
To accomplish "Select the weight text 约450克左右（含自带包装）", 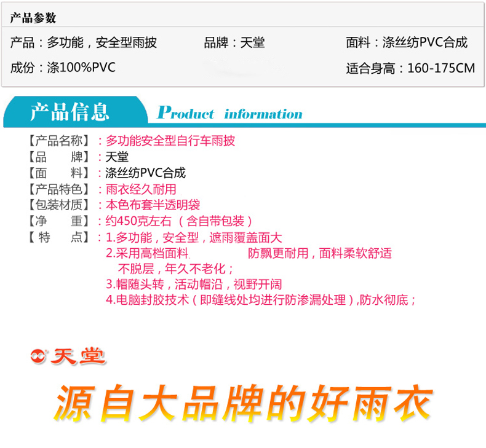I will [179, 221].
